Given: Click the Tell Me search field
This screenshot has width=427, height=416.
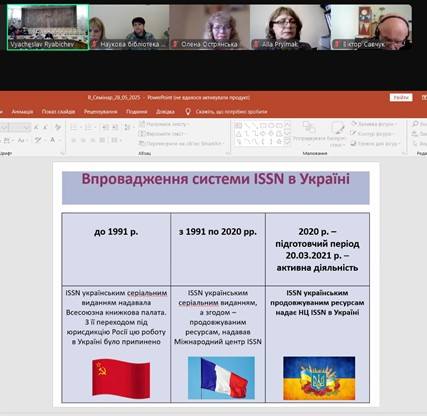Looking at the screenshot, I should pos(231,112).
